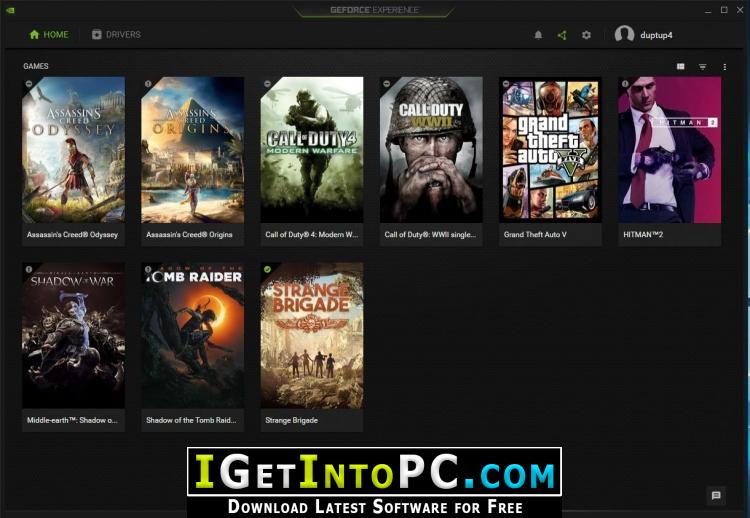This screenshot has height=518, width=750.
Task: Open Assassin's Creed Odyssey cover art
Action: (73, 150)
